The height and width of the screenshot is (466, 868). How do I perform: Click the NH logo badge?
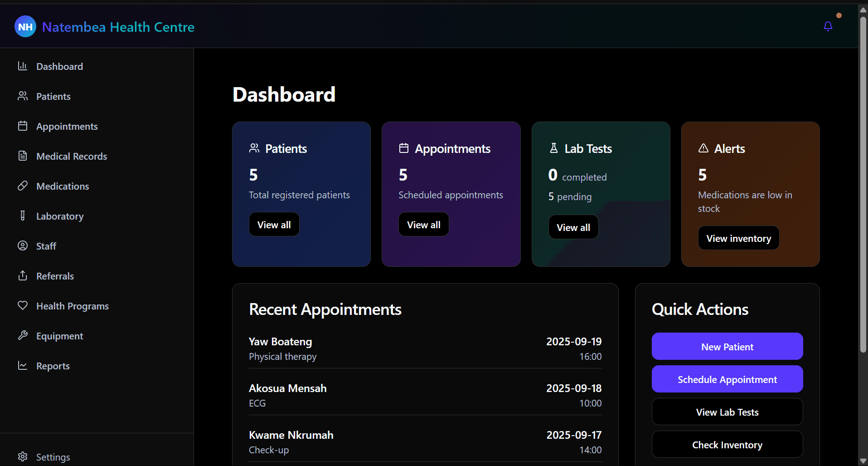pos(25,27)
